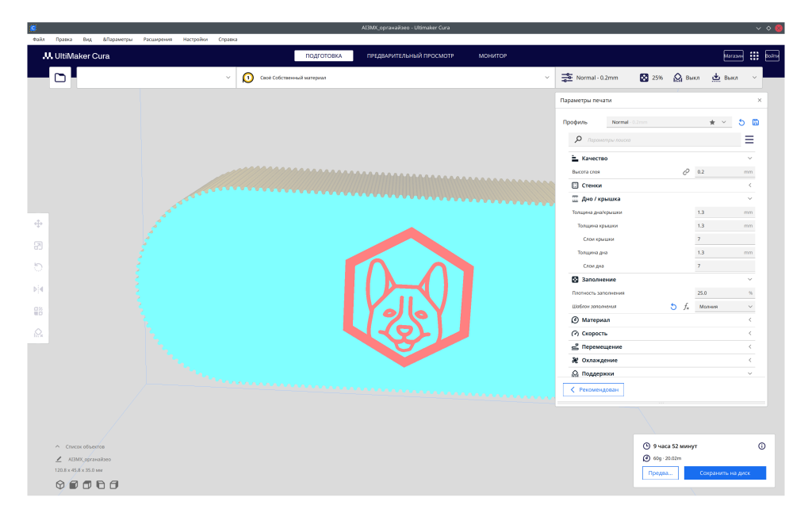Show print time details info icon
This screenshot has width=812, height=528.
tap(761, 446)
